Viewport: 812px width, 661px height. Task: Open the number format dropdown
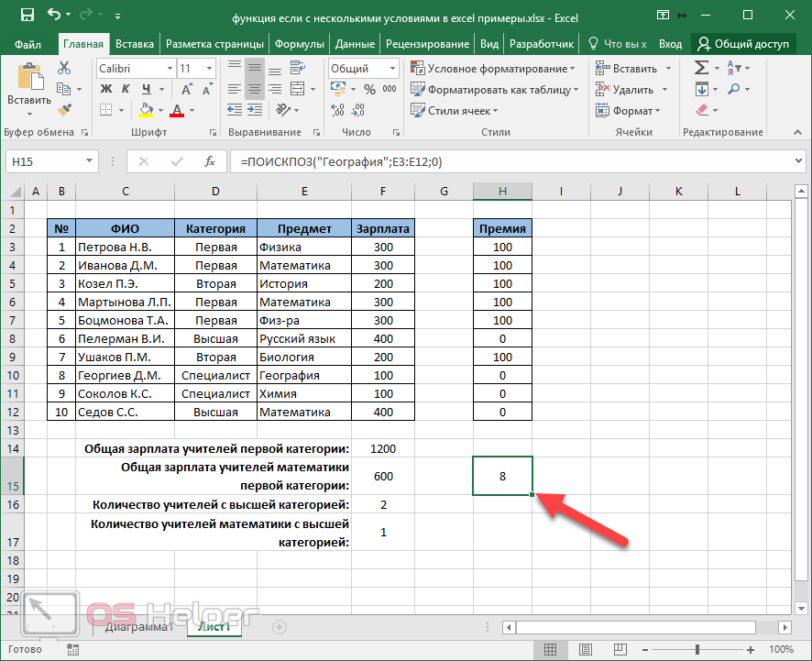pyautogui.click(x=392, y=68)
